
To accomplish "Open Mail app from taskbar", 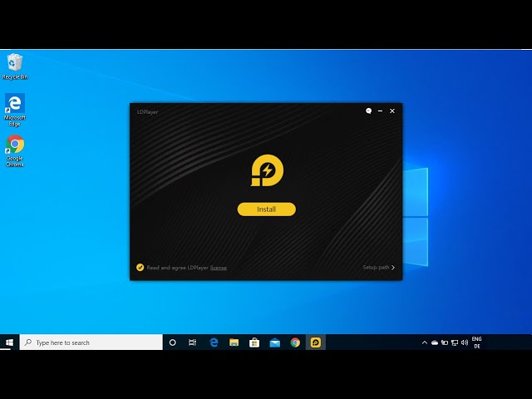I will click(275, 342).
